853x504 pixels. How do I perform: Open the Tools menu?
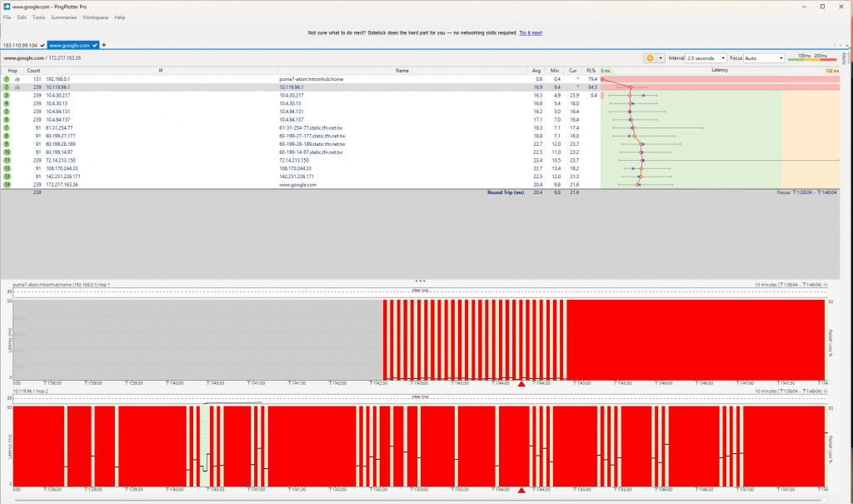point(38,17)
